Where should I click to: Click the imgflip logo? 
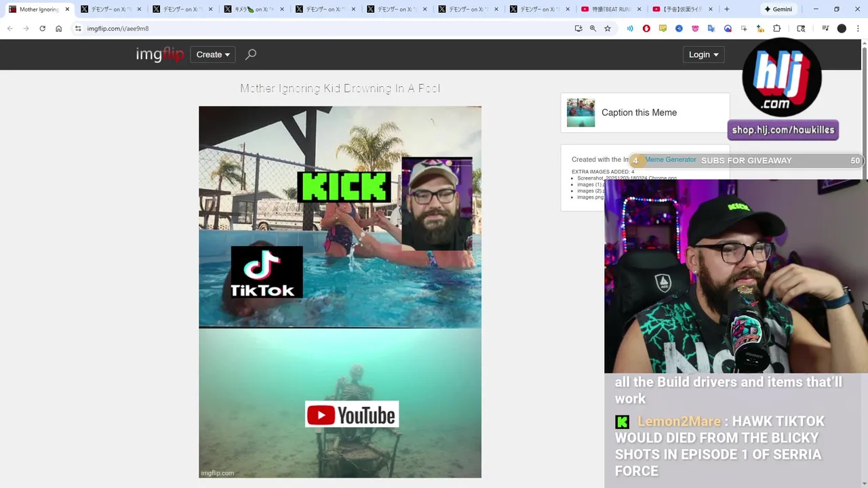160,54
